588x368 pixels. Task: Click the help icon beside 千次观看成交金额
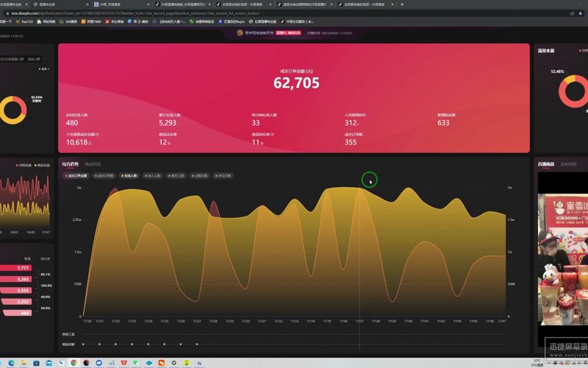97,135
